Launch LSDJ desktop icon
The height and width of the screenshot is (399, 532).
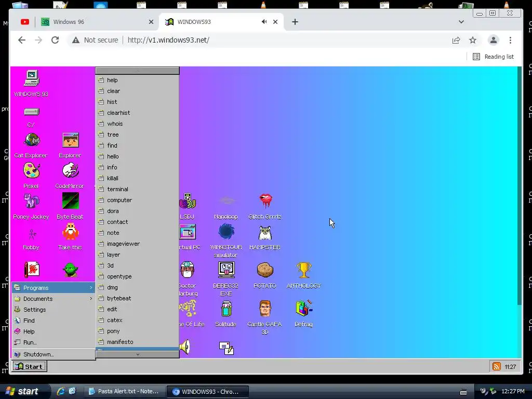click(187, 201)
